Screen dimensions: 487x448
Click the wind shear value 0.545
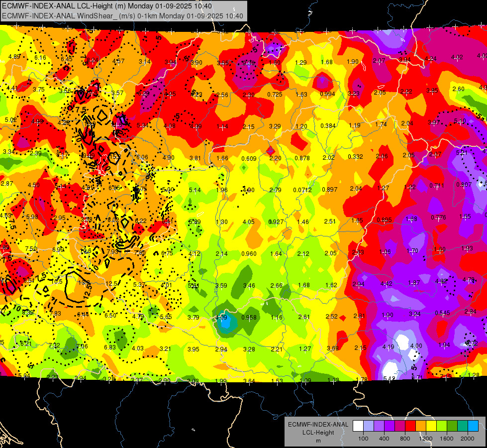coord(442,313)
